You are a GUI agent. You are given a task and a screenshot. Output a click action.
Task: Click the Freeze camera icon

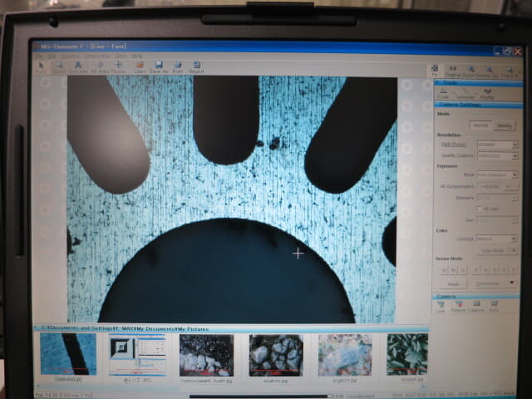tap(458, 306)
